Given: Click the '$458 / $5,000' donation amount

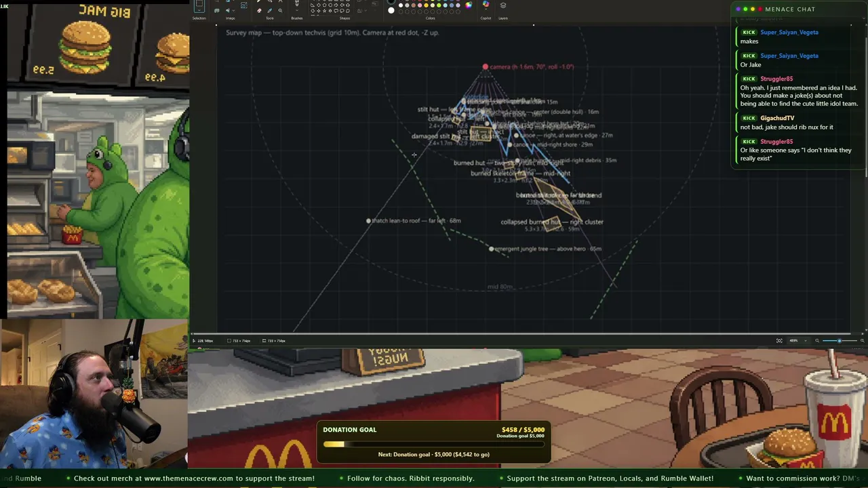Looking at the screenshot, I should pos(523,430).
